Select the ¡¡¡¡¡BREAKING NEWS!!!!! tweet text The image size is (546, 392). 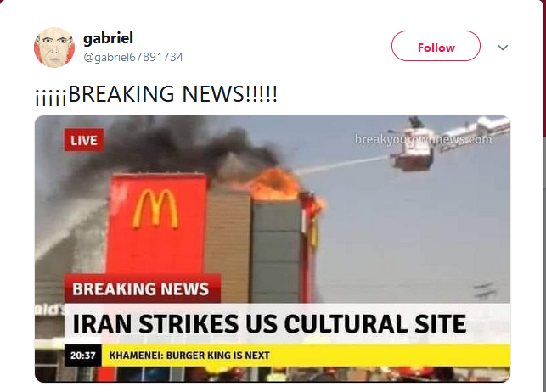156,94
